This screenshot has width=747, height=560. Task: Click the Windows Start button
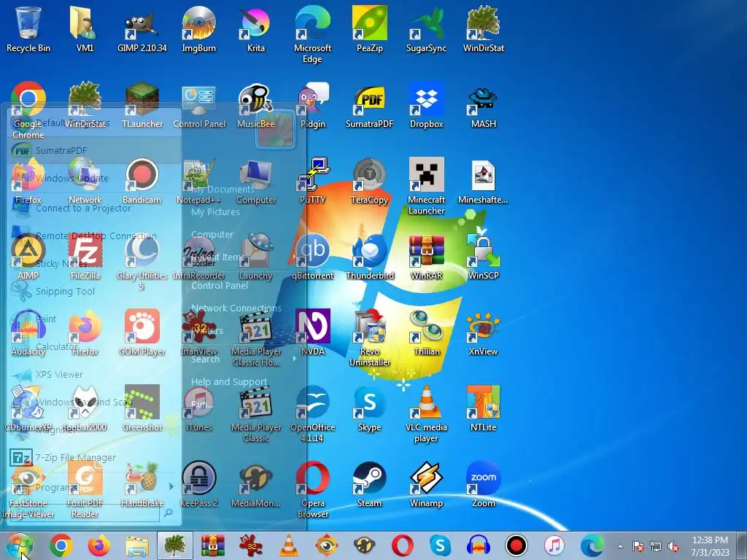click(20, 545)
